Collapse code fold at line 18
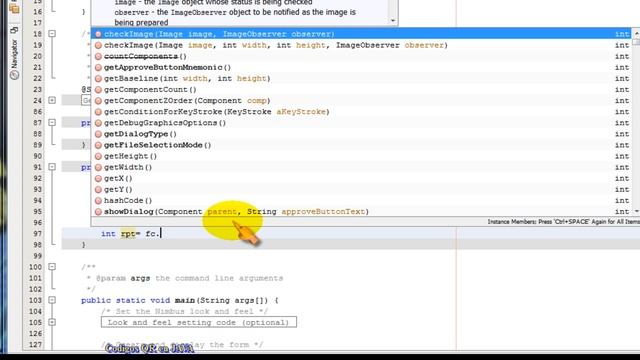The image size is (640, 360). pyautogui.click(x=52, y=34)
